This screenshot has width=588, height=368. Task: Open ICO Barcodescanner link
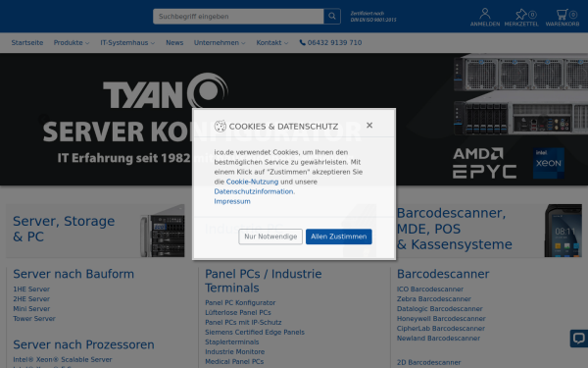[430, 289]
